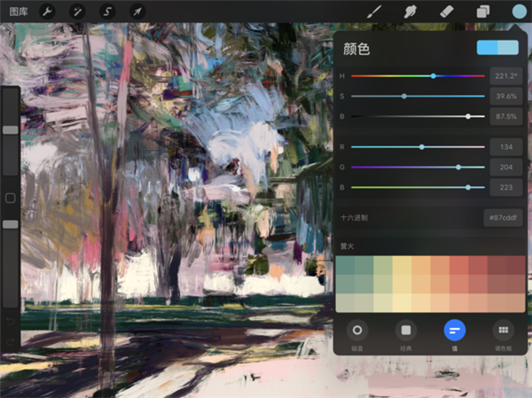The image size is (532, 398).
Task: Tap the square modify button on sidebar
Action: pyautogui.click(x=11, y=199)
